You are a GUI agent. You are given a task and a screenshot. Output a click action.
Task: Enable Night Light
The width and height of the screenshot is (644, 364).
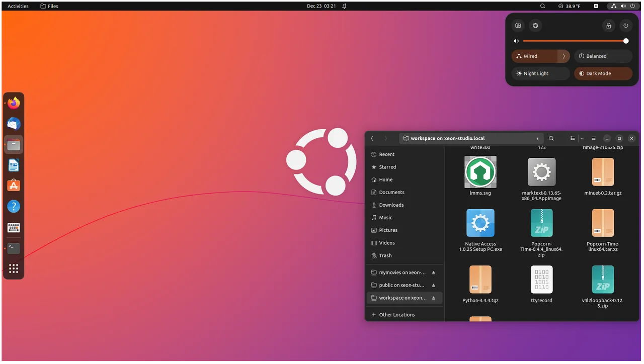(541, 73)
